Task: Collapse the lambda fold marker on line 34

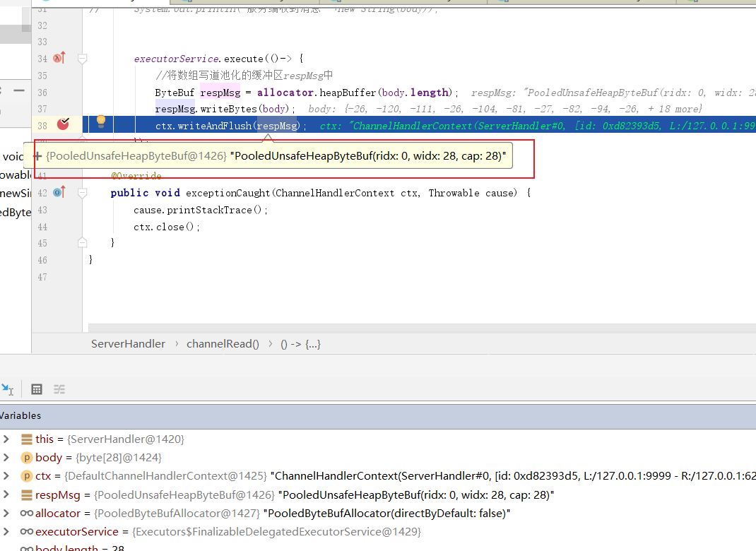Action: (x=82, y=59)
